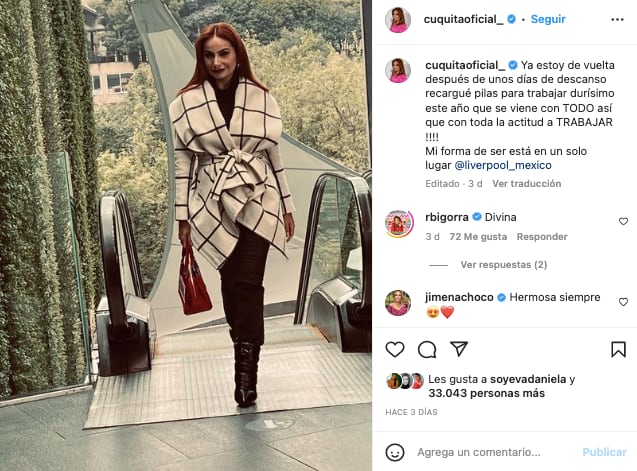The height and width of the screenshot is (471, 637).
Task: Like the post with the heart icon
Action: pyautogui.click(x=395, y=349)
